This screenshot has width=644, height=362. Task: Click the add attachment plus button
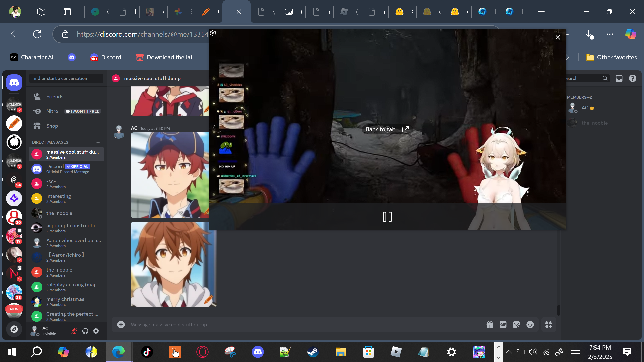[x=121, y=325]
